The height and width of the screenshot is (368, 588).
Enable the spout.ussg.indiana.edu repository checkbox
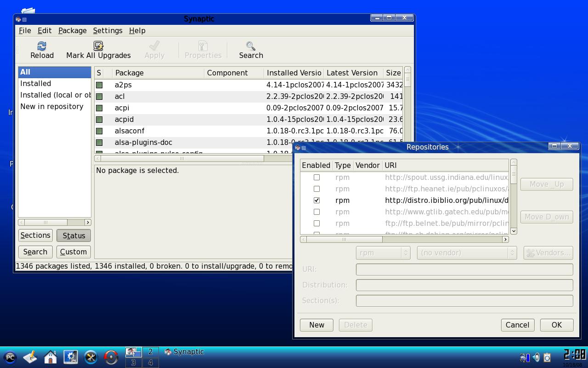tap(317, 178)
